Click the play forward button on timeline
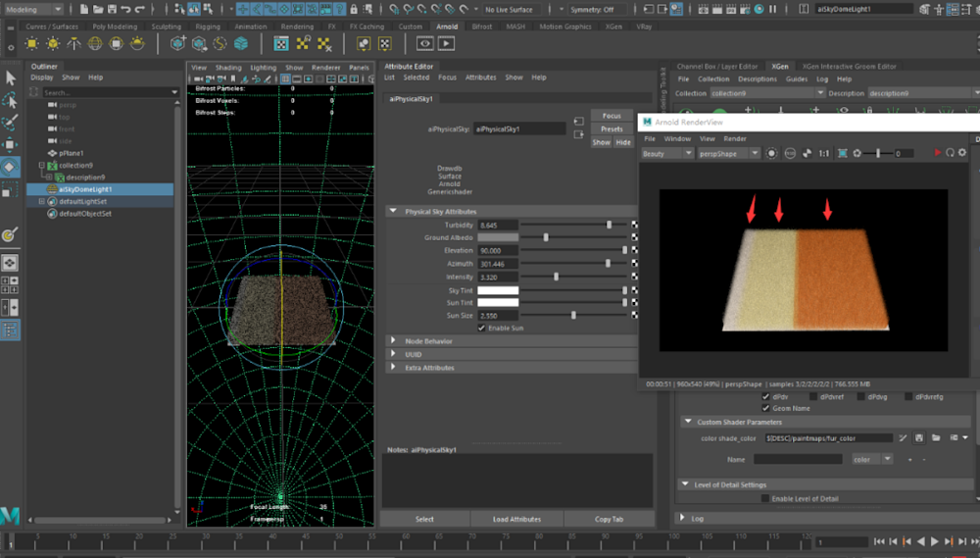Screen dimensions: 980x558 [x=935, y=541]
